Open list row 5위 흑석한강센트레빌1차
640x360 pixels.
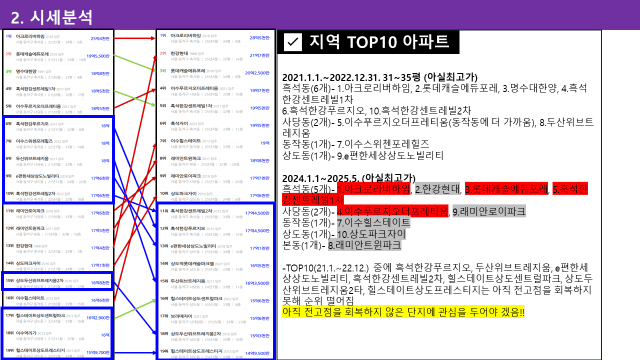[215, 108]
